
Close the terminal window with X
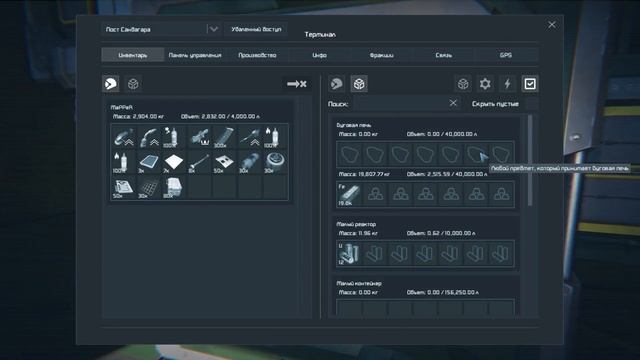tap(552, 25)
